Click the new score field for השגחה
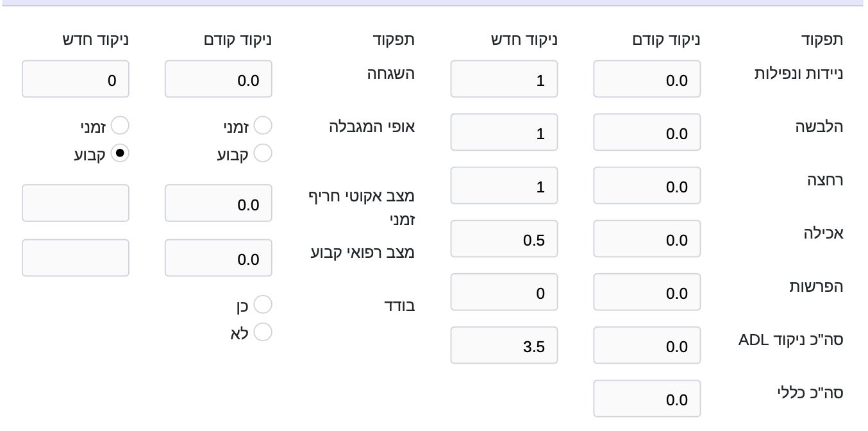 76,79
